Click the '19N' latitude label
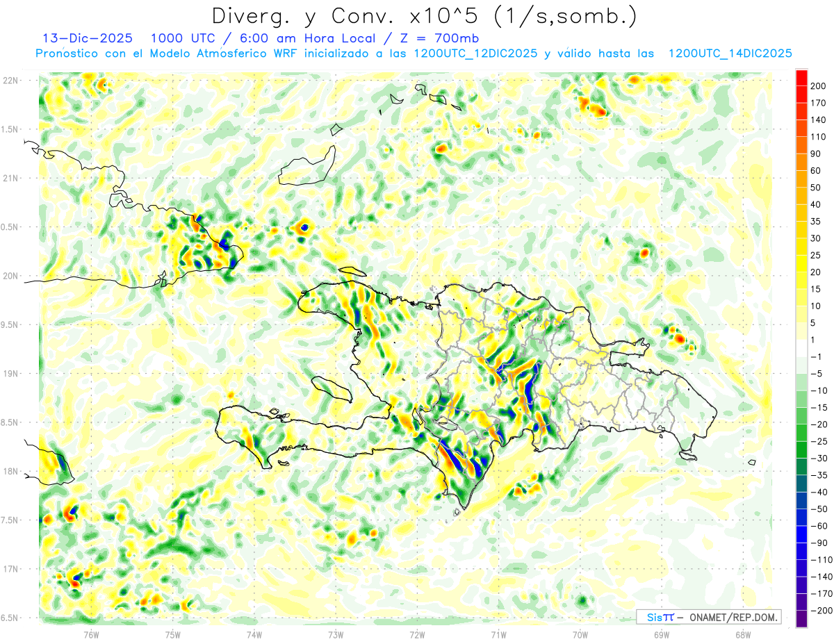Viewport: 834px width, 644px height. tap(10, 374)
